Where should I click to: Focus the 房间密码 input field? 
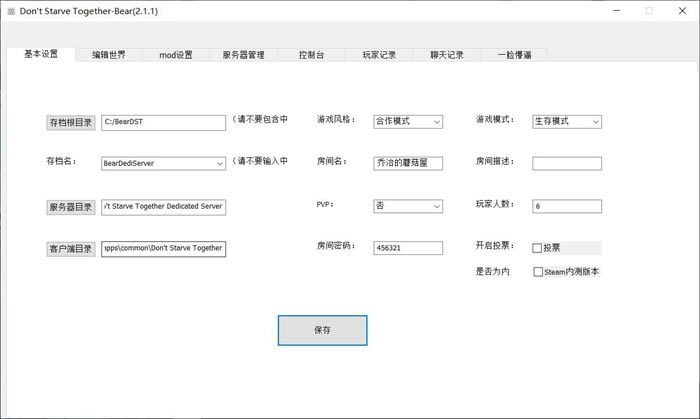point(408,248)
